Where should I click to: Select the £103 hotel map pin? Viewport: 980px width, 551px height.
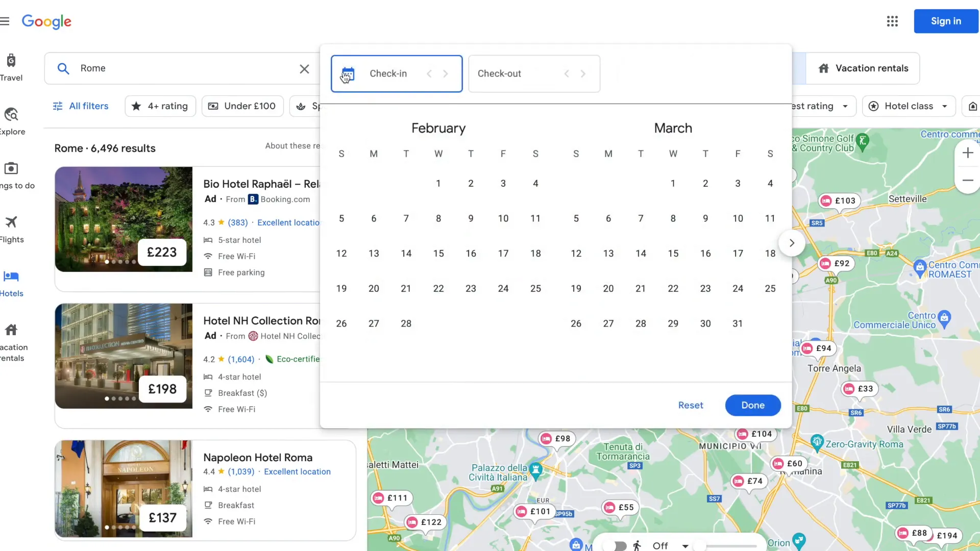pyautogui.click(x=839, y=201)
